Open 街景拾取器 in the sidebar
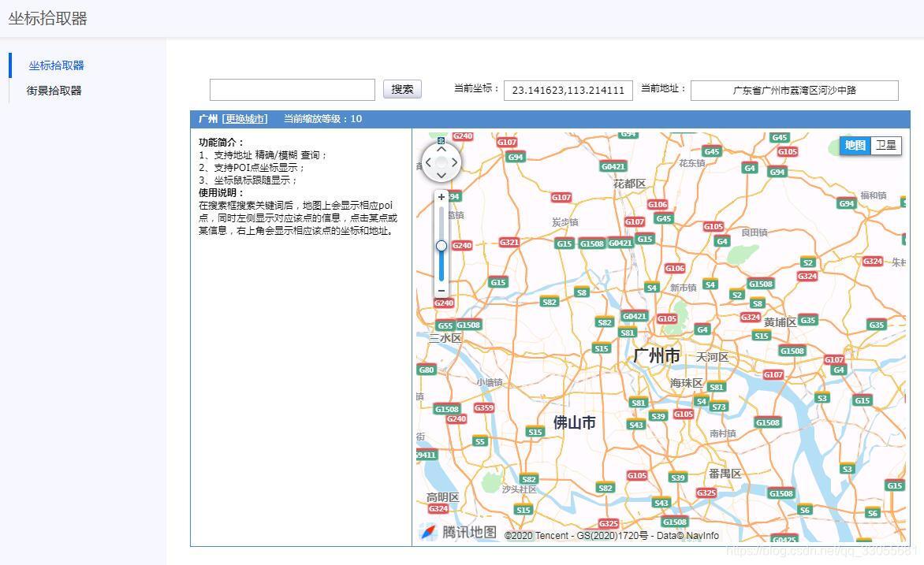Viewport: 924px width, 565px height. pyautogui.click(x=54, y=91)
